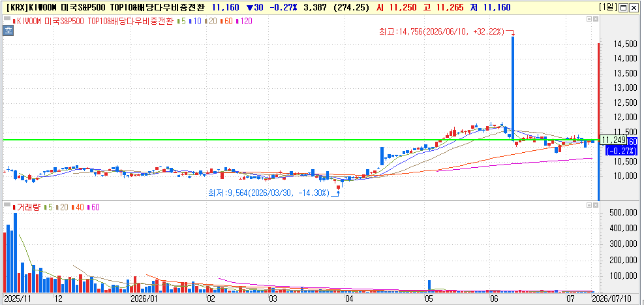Select the orange 60-day moving average legend in price pane

[228, 21]
